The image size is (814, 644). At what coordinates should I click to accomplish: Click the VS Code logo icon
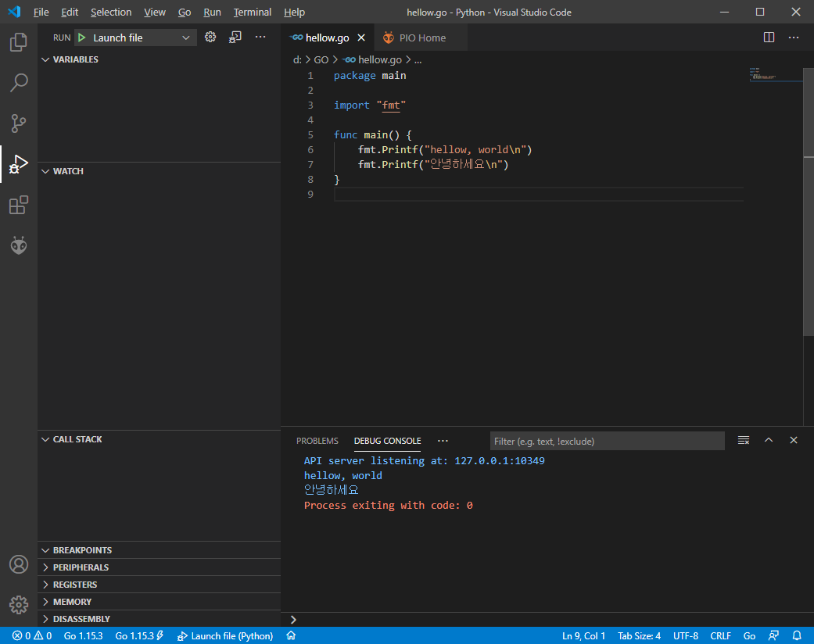[x=14, y=12]
